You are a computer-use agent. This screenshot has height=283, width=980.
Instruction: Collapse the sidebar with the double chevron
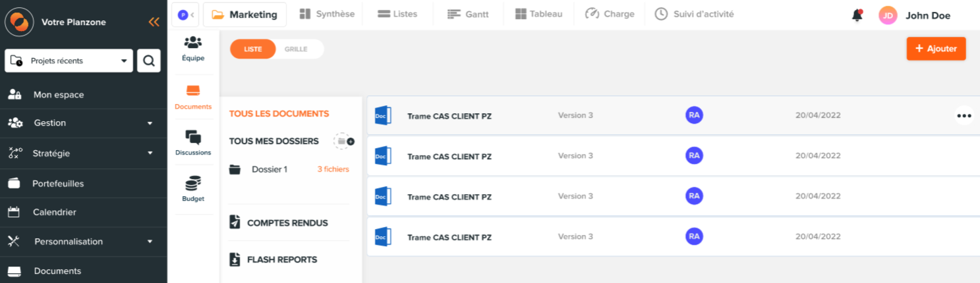154,22
